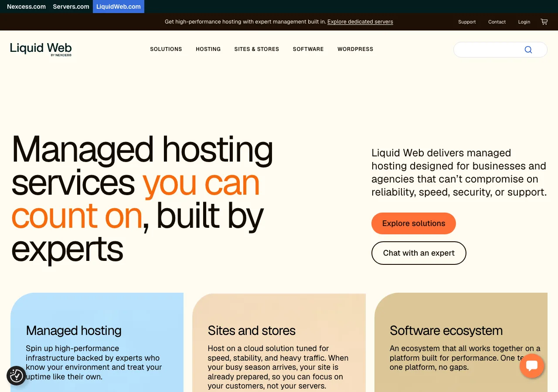
Task: Click the Explore solutions button
Action: pos(414,223)
